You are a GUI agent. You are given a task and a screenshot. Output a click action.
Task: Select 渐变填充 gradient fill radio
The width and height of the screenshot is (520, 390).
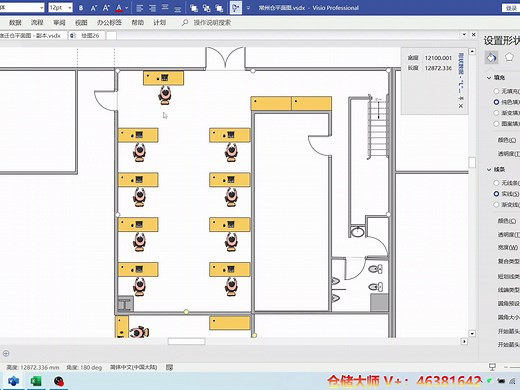click(x=496, y=113)
